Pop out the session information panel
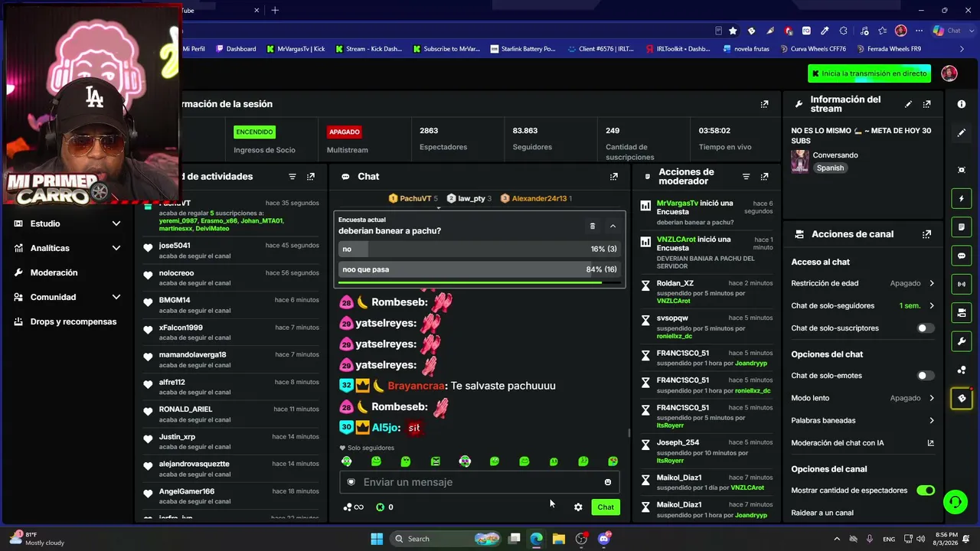Screen dimensions: 980x551 (764, 104)
